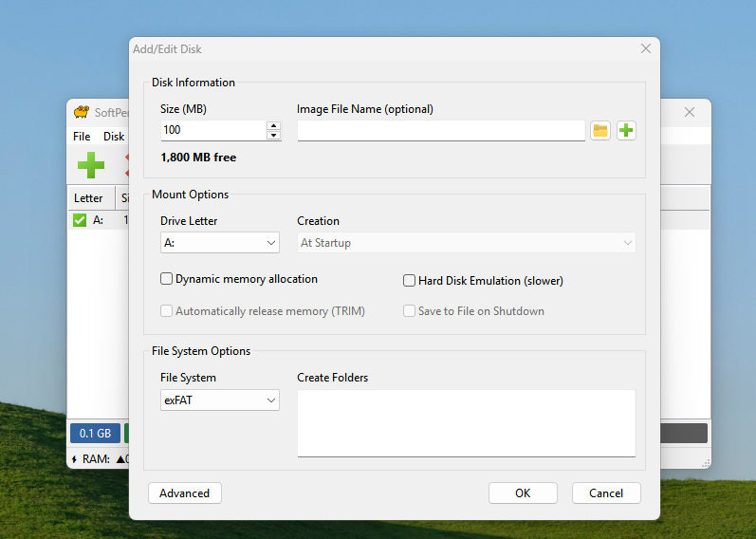This screenshot has height=539, width=756.
Task: Click into the Image File Name field
Action: coord(441,131)
